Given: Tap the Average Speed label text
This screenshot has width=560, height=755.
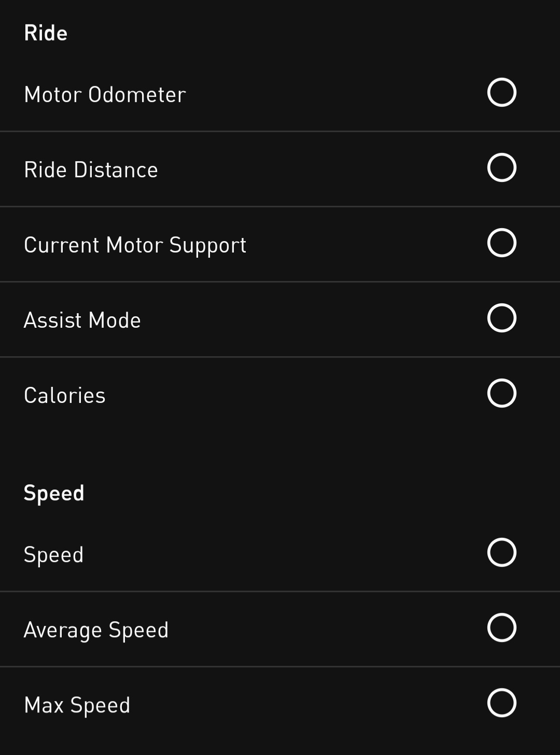Looking at the screenshot, I should pos(96,630).
